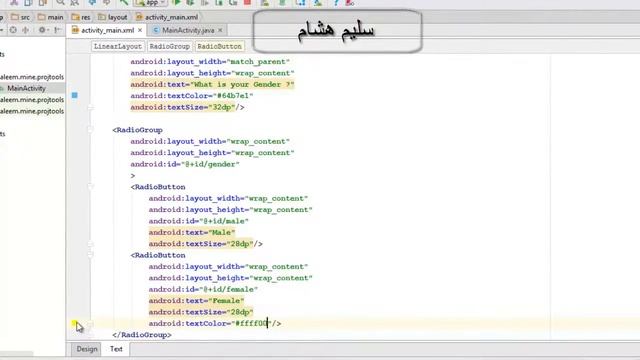
Task: Open the Text view tab
Action: [116, 349]
